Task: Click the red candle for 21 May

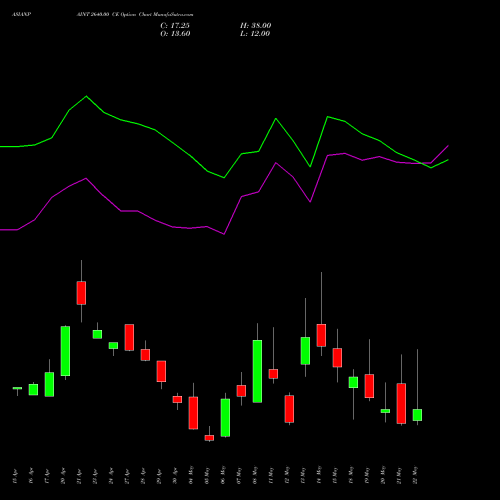Action: (401, 403)
